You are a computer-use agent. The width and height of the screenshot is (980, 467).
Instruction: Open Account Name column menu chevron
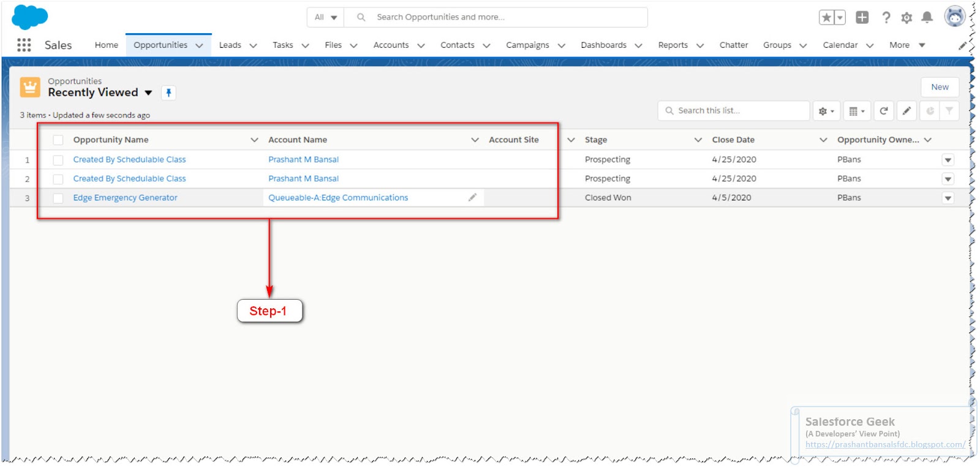[x=475, y=140]
